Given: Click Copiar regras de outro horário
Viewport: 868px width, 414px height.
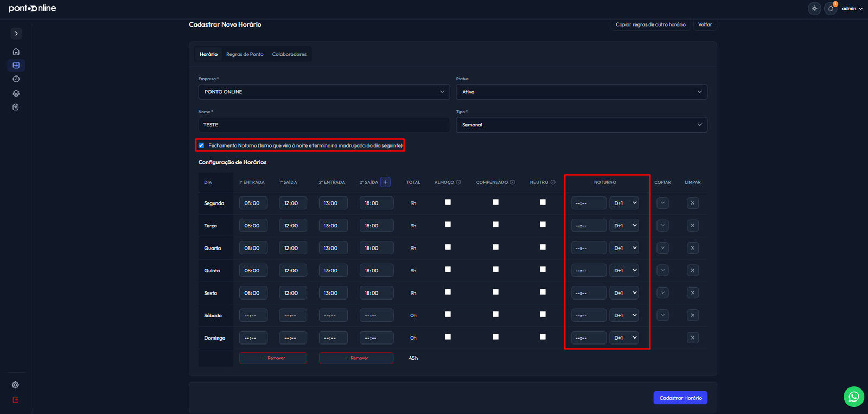Looking at the screenshot, I should [650, 24].
